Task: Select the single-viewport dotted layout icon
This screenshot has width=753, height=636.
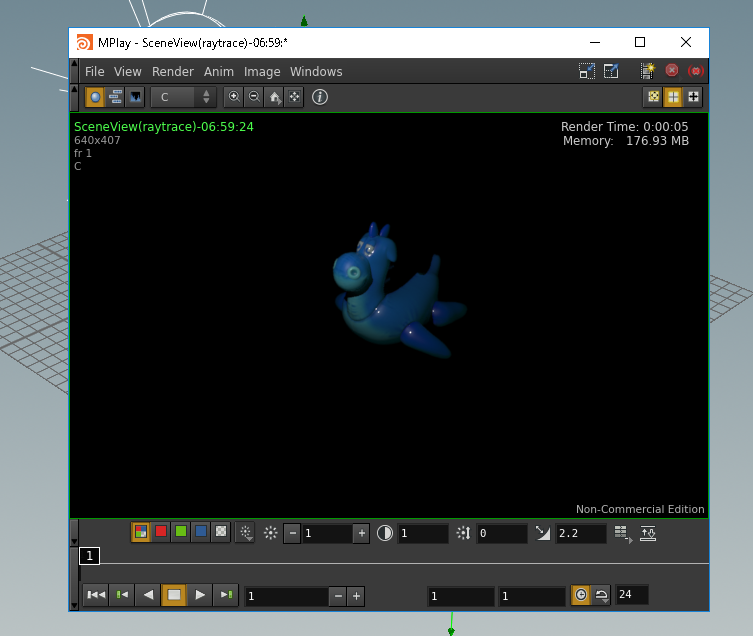Action: click(653, 97)
